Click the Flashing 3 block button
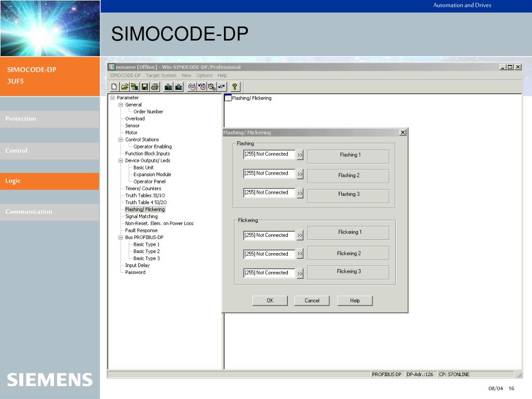532x399 pixels. (x=348, y=196)
